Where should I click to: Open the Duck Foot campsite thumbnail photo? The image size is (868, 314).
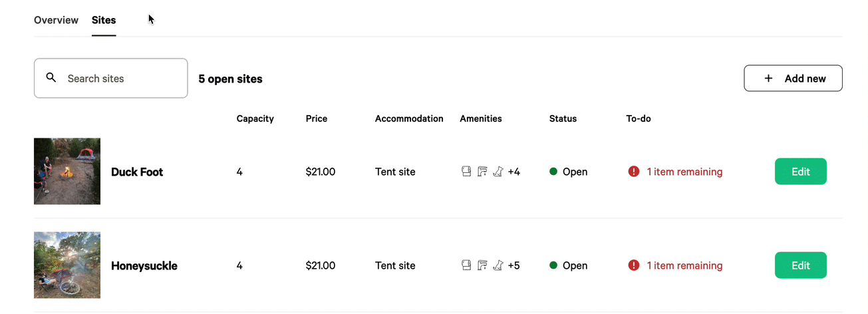click(67, 172)
